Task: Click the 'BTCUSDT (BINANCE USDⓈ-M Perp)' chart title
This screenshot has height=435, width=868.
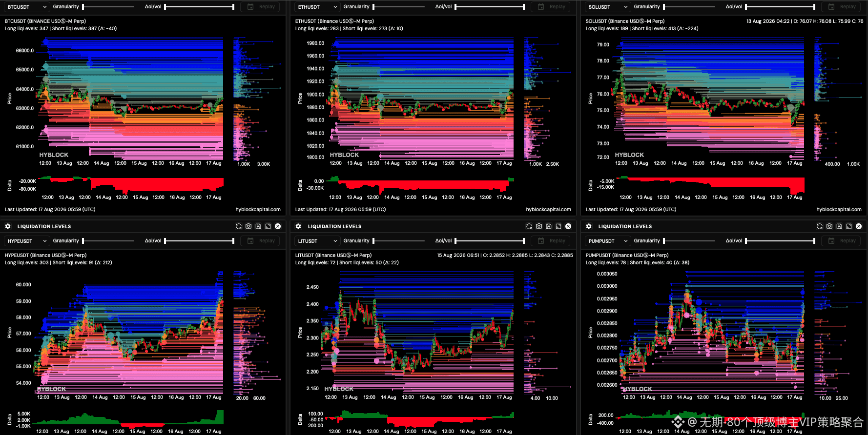Action: (x=45, y=21)
